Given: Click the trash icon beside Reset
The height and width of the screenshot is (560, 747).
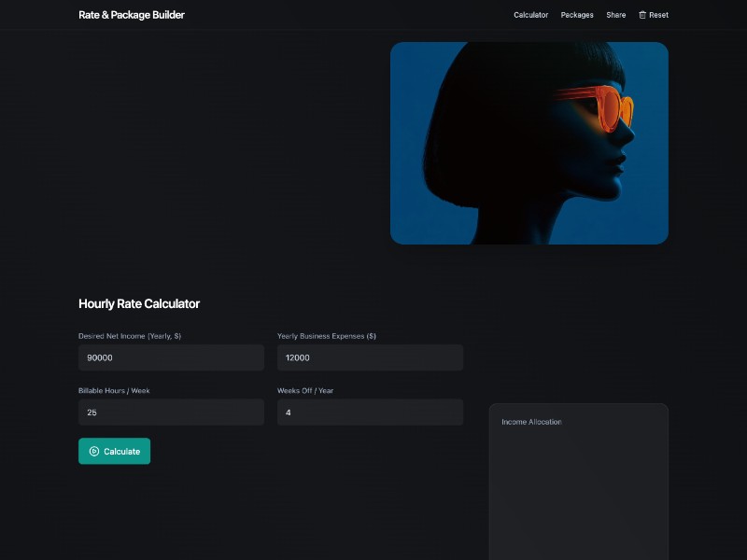Looking at the screenshot, I should (642, 15).
